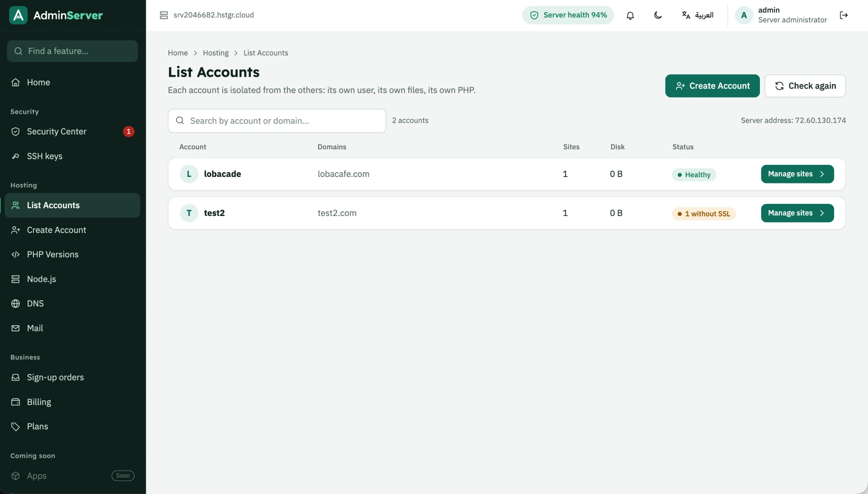Click the Sign-up orders inbox icon
Viewport: 868px width, 494px height.
[16, 377]
